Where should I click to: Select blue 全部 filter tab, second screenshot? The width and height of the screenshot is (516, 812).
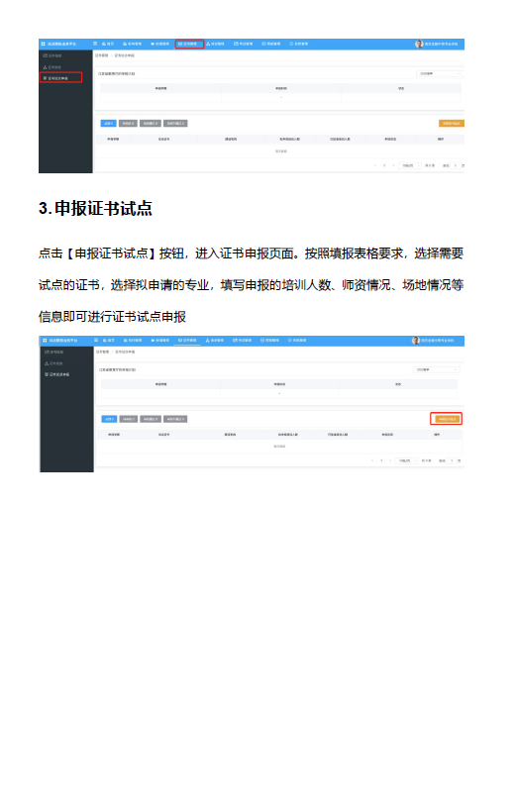[x=109, y=419]
